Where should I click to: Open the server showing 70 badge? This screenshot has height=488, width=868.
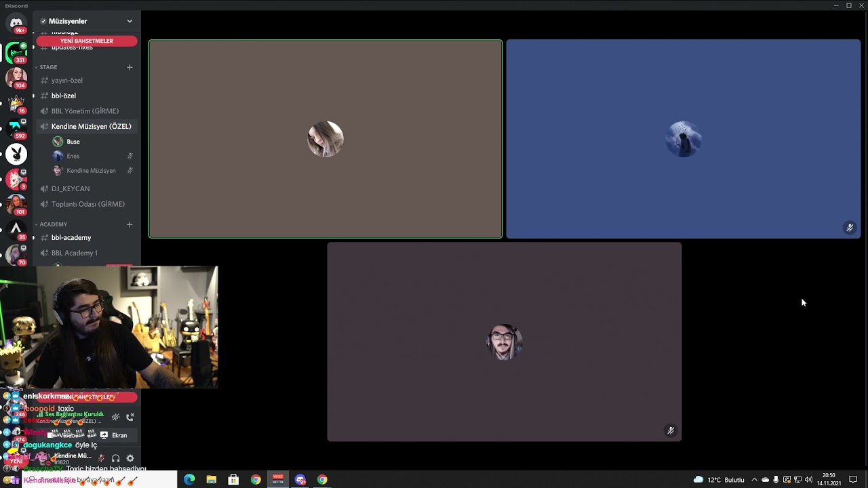coord(16,255)
